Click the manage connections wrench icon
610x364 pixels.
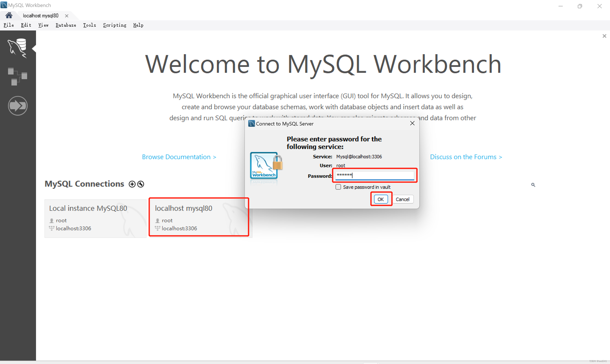pos(141,184)
